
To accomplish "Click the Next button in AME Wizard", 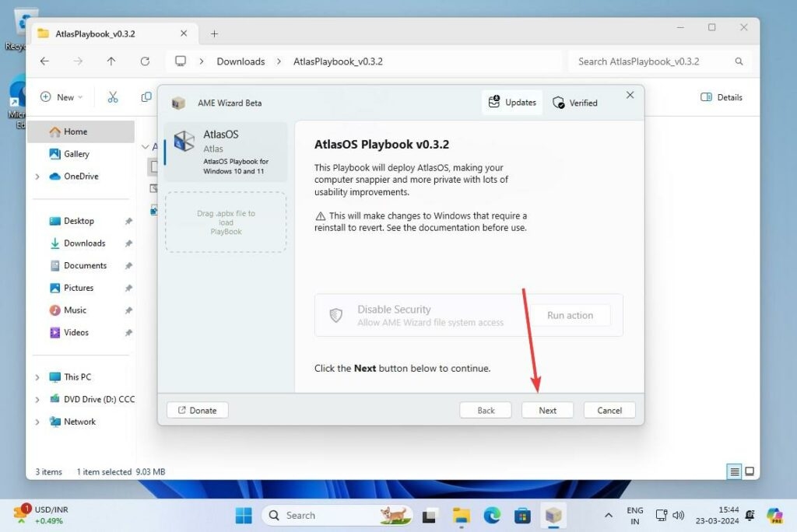I will 547,410.
